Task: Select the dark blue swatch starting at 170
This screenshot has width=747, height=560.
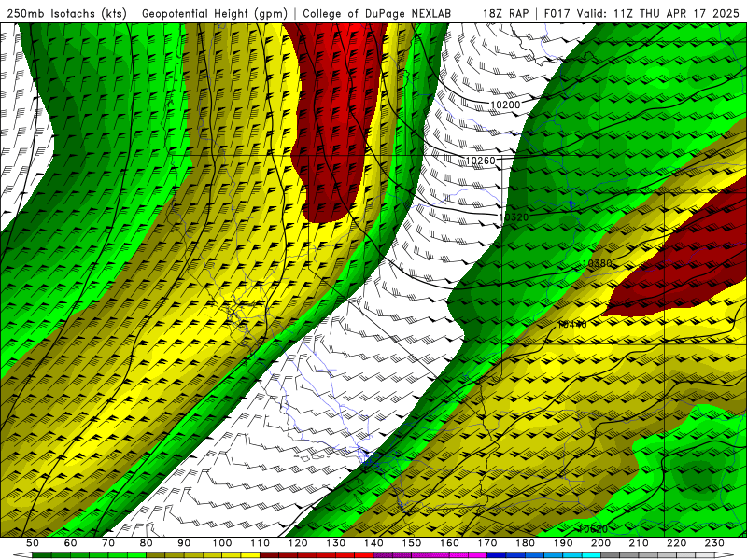Action: [x=497, y=555]
